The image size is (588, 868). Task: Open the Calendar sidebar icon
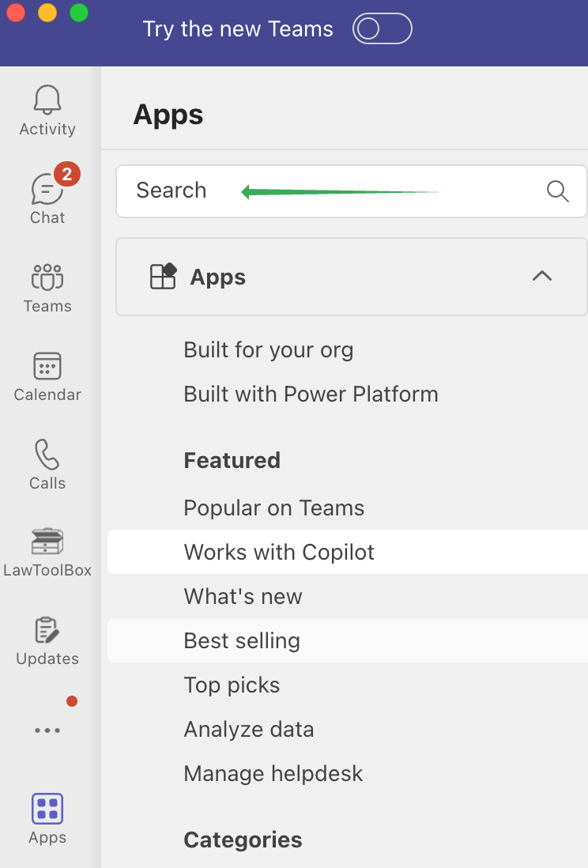(47, 366)
